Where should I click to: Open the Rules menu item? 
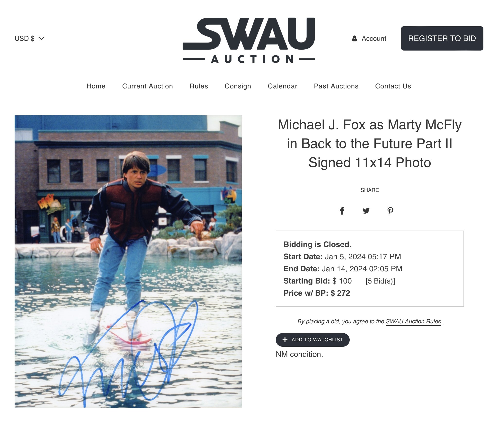[x=199, y=86]
